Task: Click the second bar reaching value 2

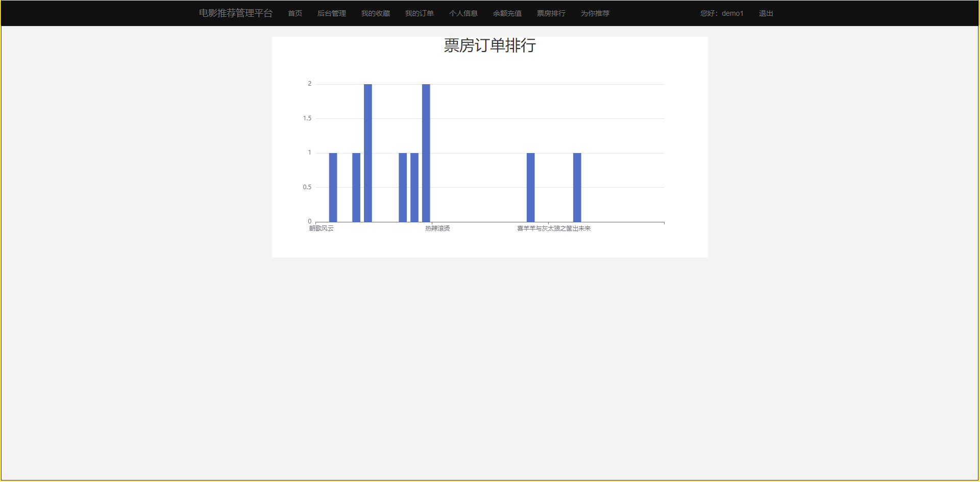Action: [x=426, y=153]
